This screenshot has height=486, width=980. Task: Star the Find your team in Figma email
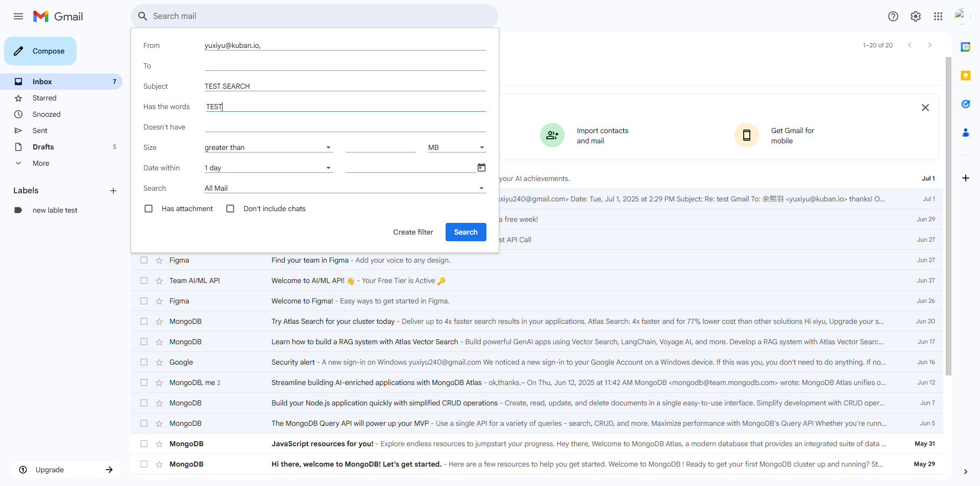159,261
